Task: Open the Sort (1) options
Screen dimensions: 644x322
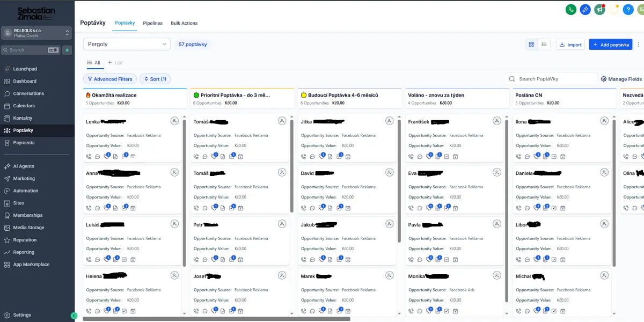Action: tap(155, 79)
